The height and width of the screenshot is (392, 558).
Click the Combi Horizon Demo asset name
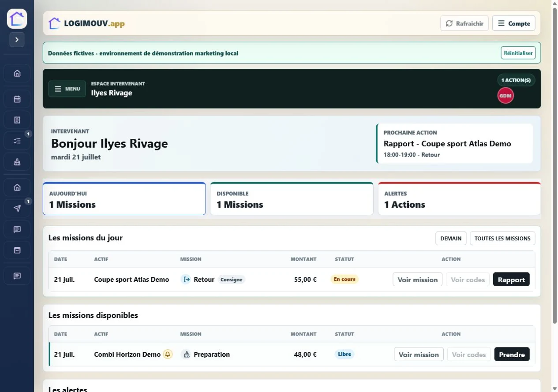tap(127, 355)
